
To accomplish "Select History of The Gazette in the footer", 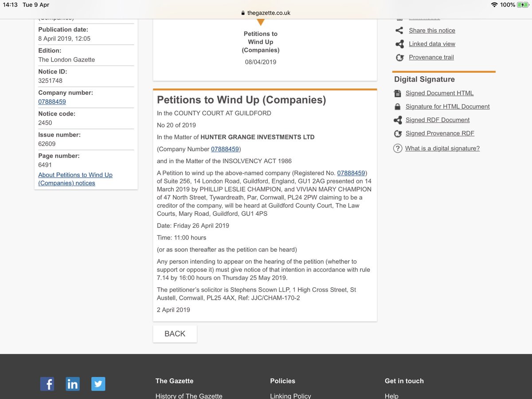I will point(189,396).
